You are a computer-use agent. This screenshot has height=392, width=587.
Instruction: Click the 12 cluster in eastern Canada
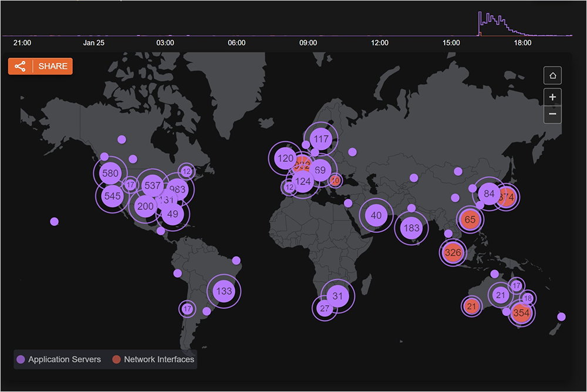187,172
